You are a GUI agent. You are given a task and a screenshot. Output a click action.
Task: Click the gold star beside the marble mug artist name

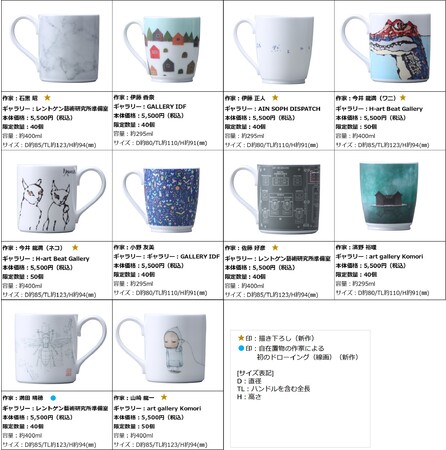point(47,98)
